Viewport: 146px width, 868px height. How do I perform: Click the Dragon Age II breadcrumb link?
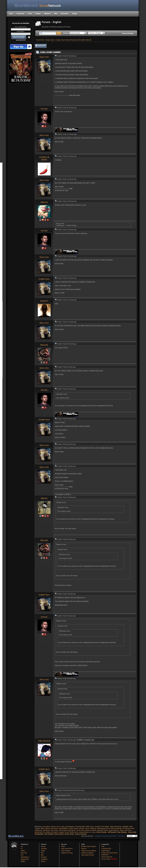pos(50,40)
